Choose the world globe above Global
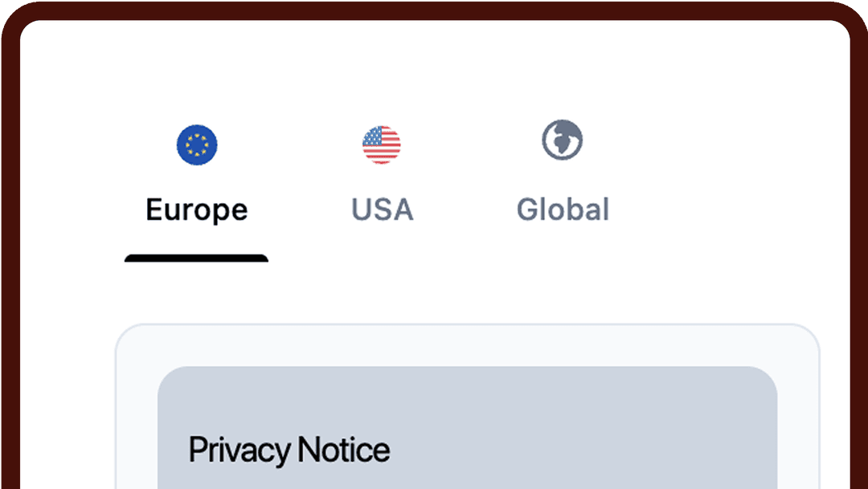This screenshot has height=489, width=868. [563, 140]
